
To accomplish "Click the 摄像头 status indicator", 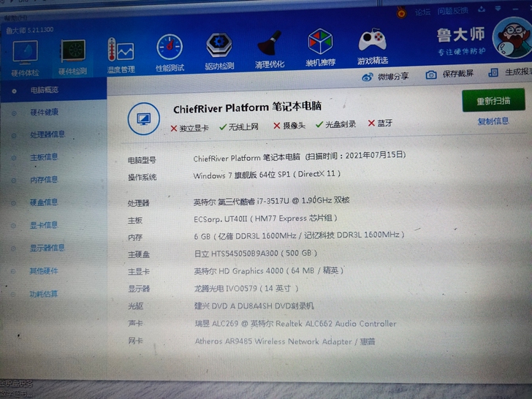I will tap(289, 126).
